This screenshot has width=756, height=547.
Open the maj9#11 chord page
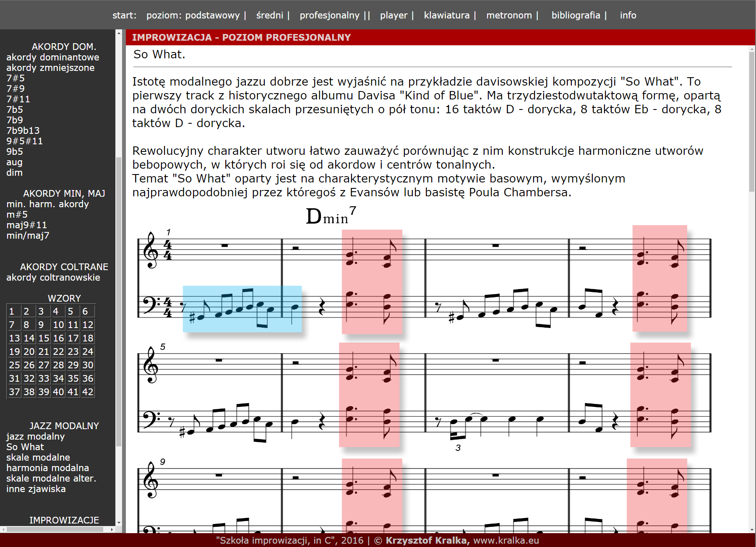click(x=26, y=225)
